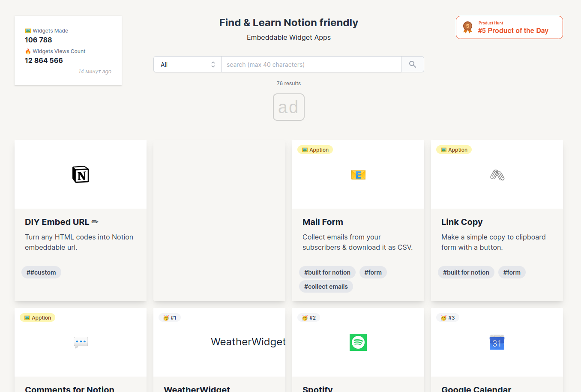The image size is (581, 392).
Task: Click the Product Hunt medal badge icon
Action: coord(467,27)
